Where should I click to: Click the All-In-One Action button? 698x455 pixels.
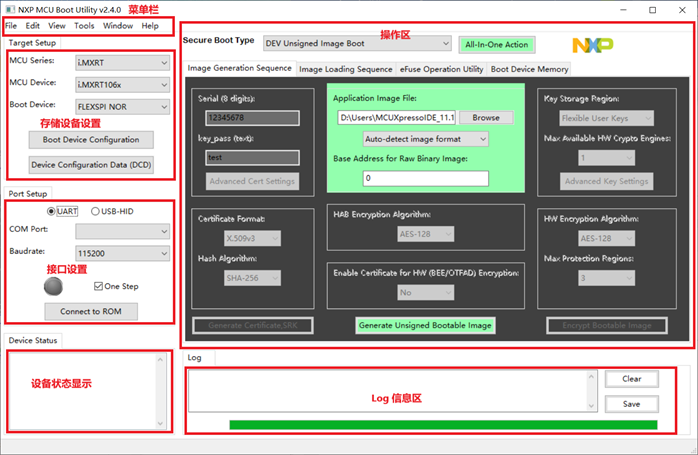click(497, 45)
